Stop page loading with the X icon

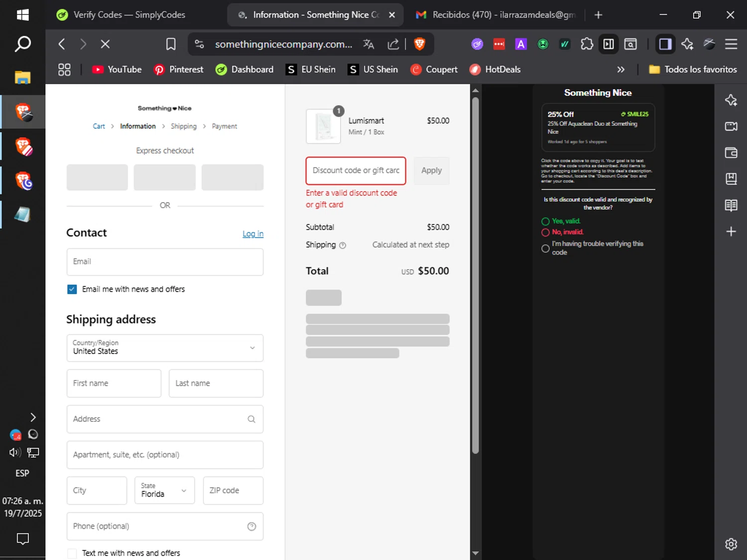(x=105, y=44)
